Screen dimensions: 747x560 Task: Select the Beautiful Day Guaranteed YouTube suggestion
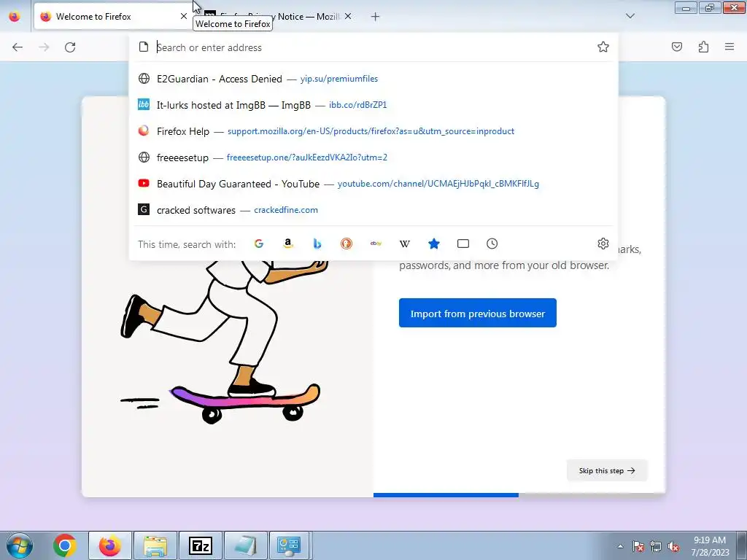pos(373,183)
